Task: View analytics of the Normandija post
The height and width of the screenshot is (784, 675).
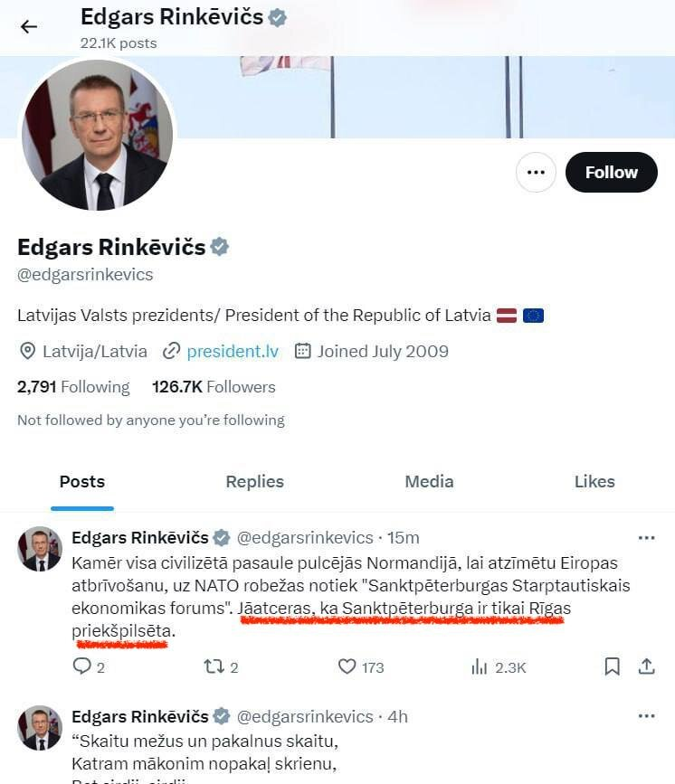Action: [480, 666]
